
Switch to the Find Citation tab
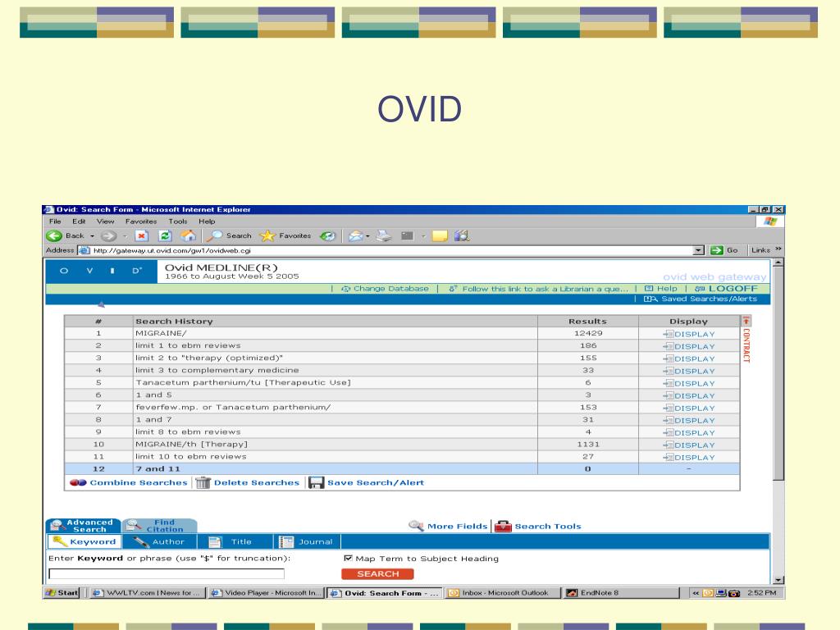[160, 526]
